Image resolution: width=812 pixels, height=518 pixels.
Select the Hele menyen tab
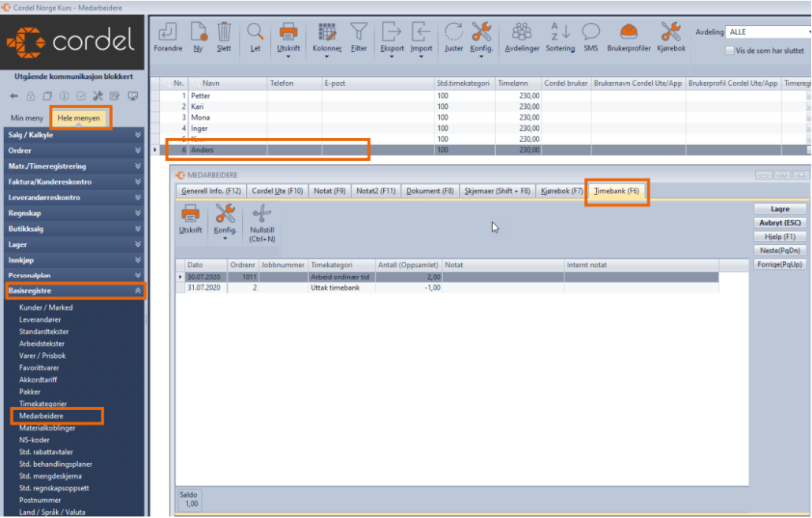(79, 118)
